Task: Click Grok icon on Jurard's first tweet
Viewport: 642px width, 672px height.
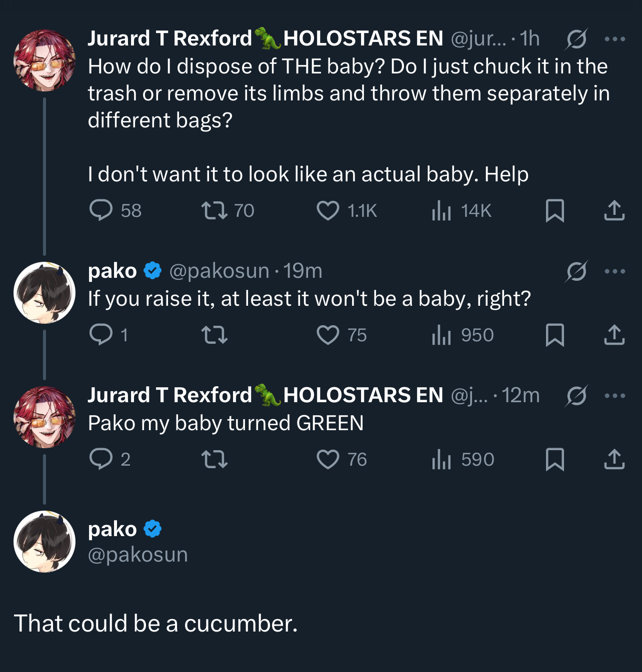Action: (576, 39)
